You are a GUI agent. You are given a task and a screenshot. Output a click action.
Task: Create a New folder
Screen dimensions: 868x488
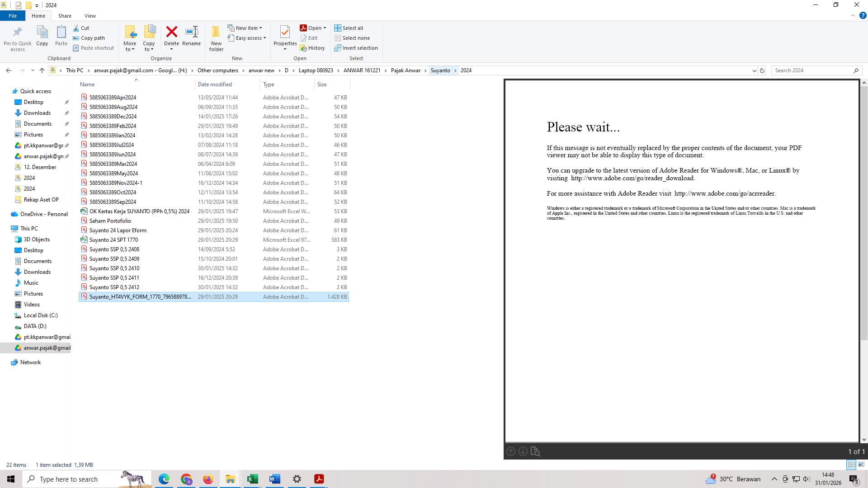[x=216, y=38]
